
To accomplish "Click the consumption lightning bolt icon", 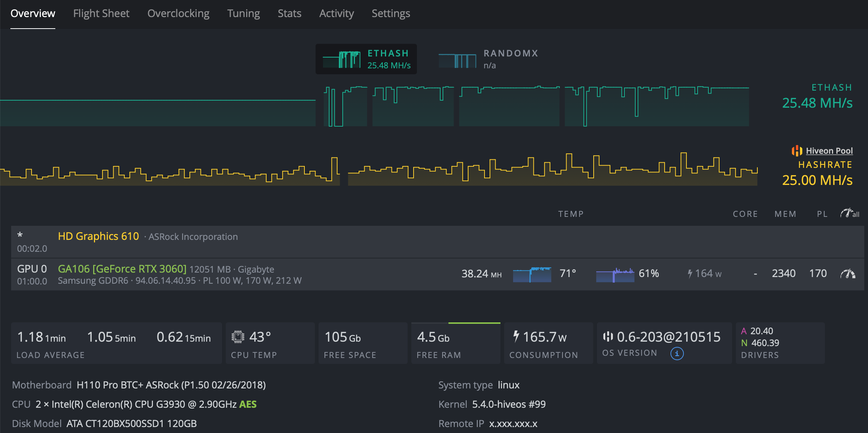I will pyautogui.click(x=516, y=336).
